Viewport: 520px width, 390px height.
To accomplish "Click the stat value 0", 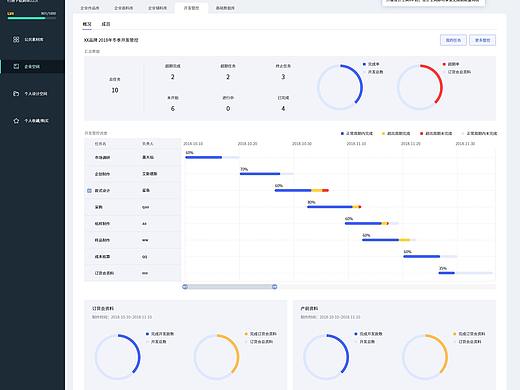I will coord(228,109).
